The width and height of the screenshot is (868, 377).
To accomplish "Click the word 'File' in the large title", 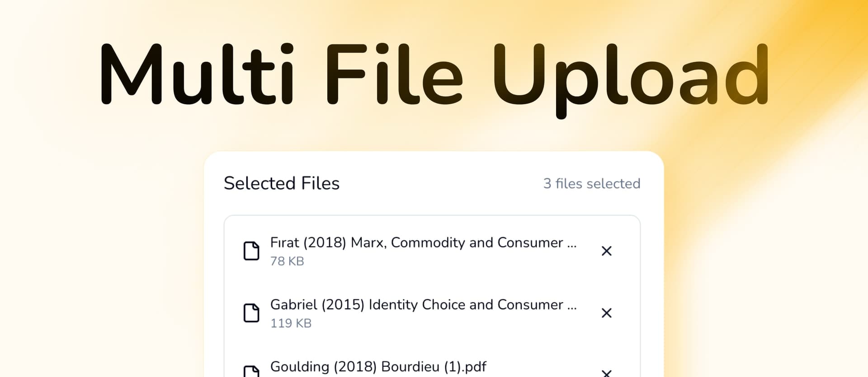I will (x=394, y=74).
